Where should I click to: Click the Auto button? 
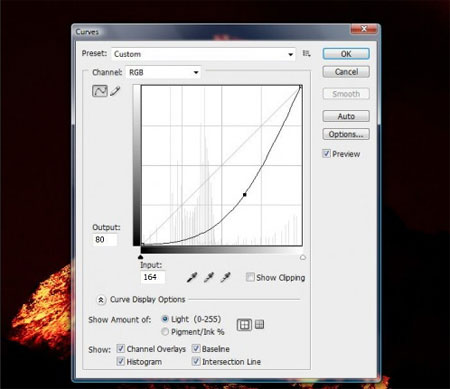[x=346, y=116]
